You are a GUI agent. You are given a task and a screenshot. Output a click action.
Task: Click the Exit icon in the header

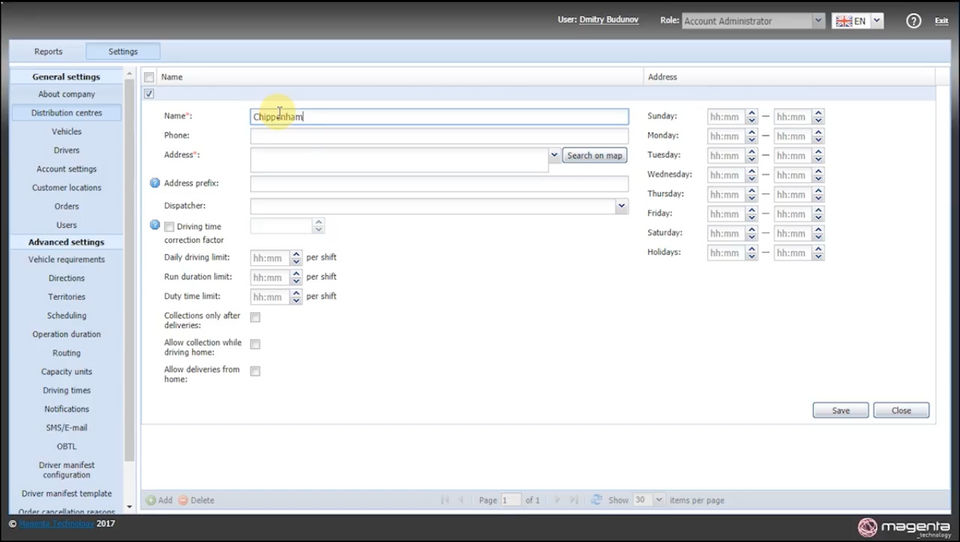coord(941,21)
